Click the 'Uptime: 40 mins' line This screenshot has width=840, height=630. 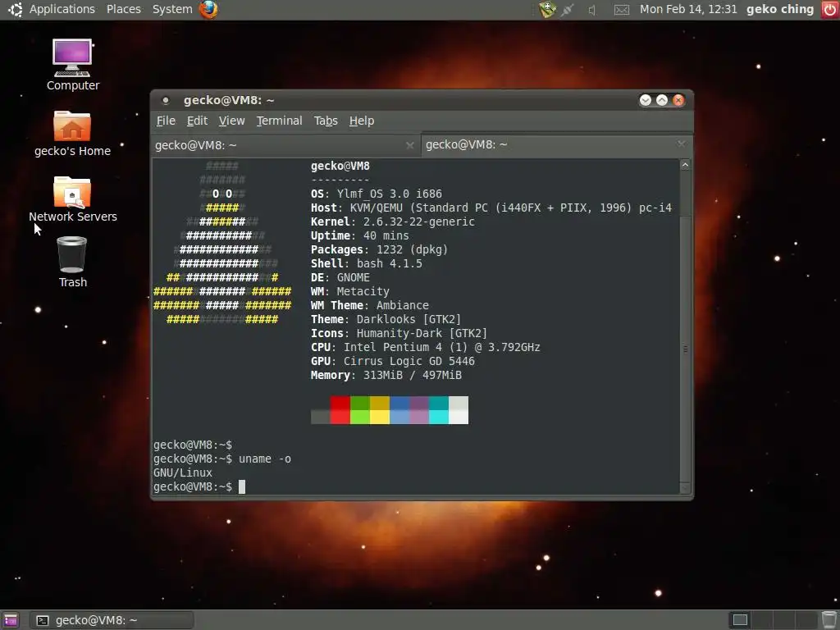pos(360,235)
